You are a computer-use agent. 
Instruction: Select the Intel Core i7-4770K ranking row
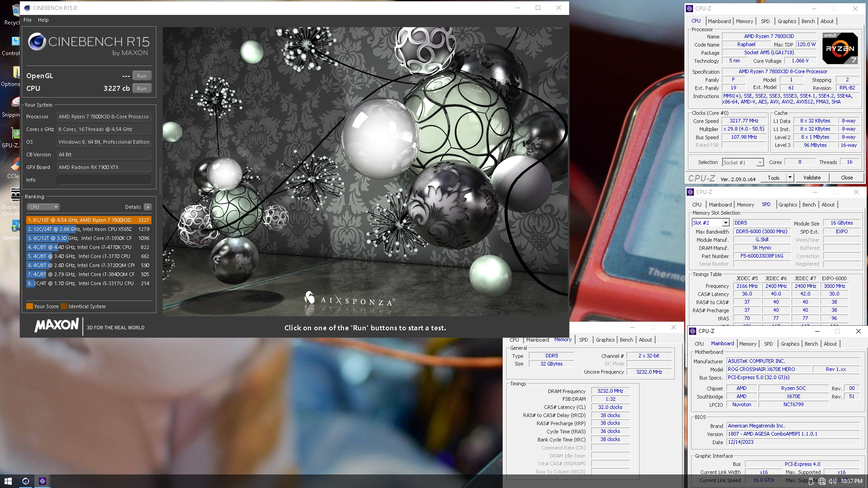[x=89, y=247]
